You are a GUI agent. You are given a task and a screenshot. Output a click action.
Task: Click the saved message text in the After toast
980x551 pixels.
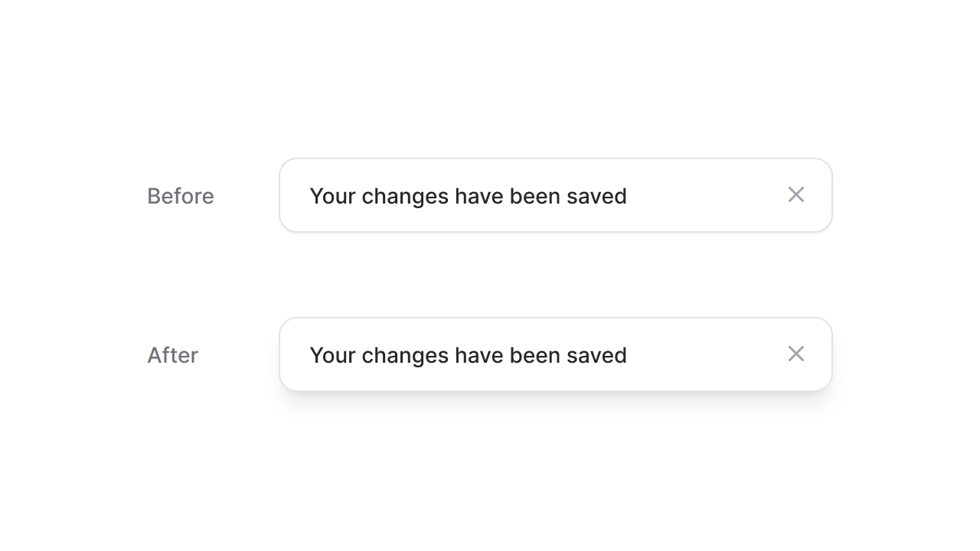(468, 355)
